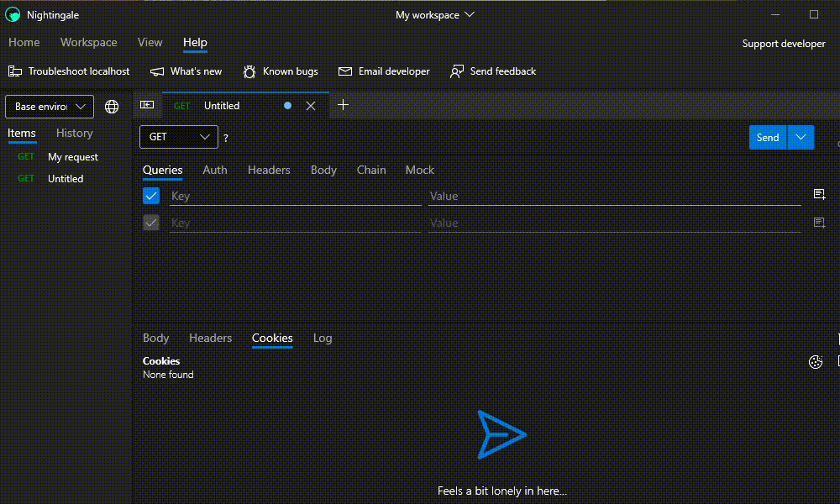Uncheck the first query parameter checkbox
840x504 pixels.
[x=151, y=196]
